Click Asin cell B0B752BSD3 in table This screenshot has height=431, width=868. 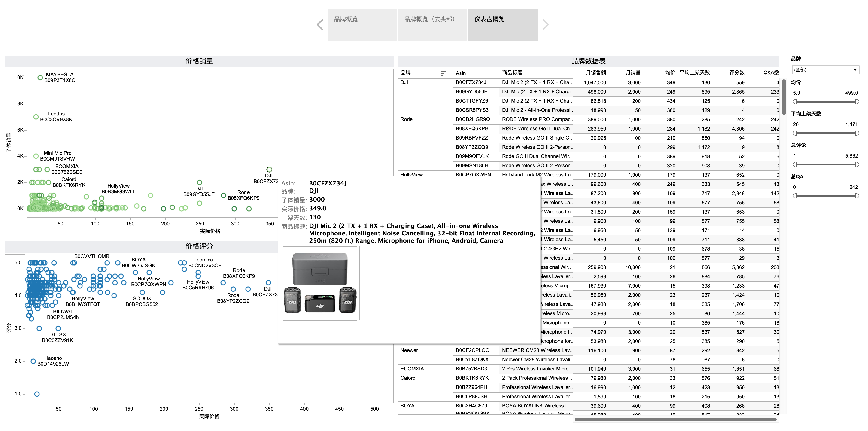coord(471,369)
